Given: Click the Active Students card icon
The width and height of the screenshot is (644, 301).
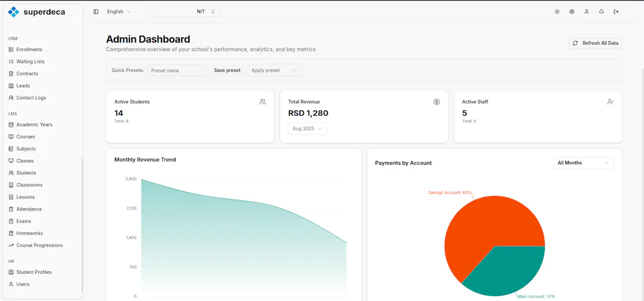Looking at the screenshot, I should [262, 102].
